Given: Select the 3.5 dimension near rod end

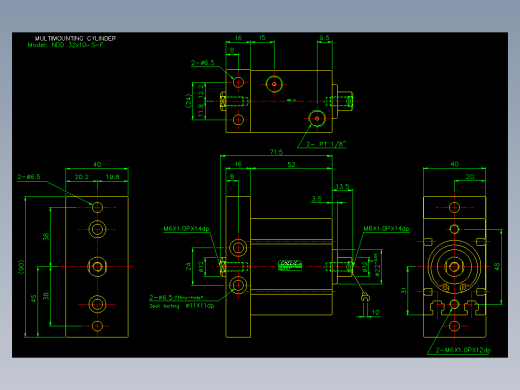Looking at the screenshot, I should 317,199.
